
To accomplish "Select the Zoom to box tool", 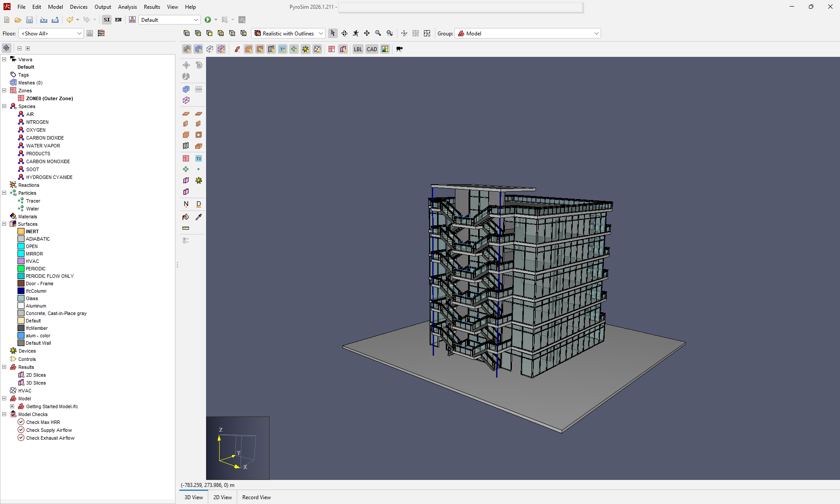I will pos(390,33).
